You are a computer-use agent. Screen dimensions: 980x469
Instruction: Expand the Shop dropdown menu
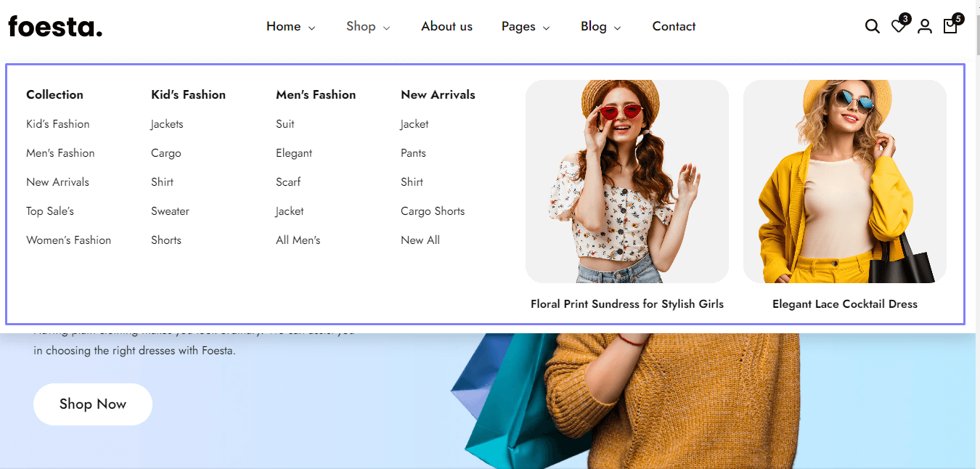[368, 27]
